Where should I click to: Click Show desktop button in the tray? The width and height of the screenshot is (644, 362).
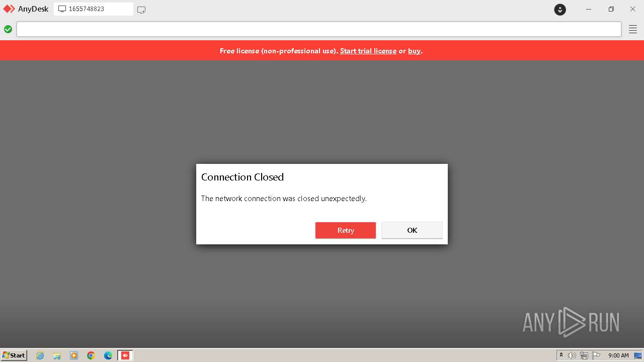(x=638, y=355)
